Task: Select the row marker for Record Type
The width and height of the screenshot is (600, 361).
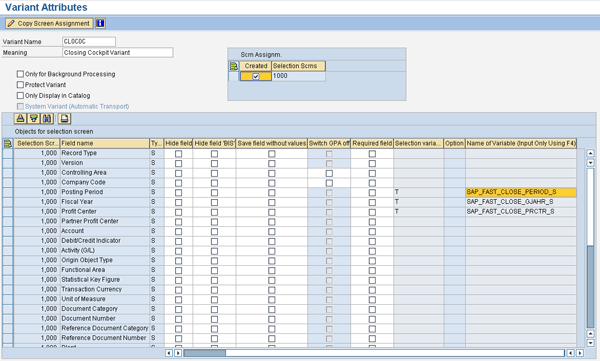Action: tap(8, 153)
